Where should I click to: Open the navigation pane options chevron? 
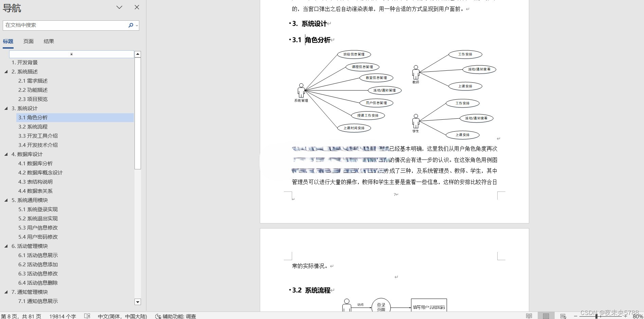(119, 7)
